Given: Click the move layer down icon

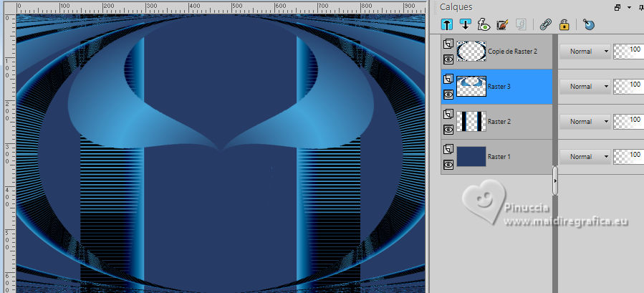Looking at the screenshot, I should coord(466,24).
